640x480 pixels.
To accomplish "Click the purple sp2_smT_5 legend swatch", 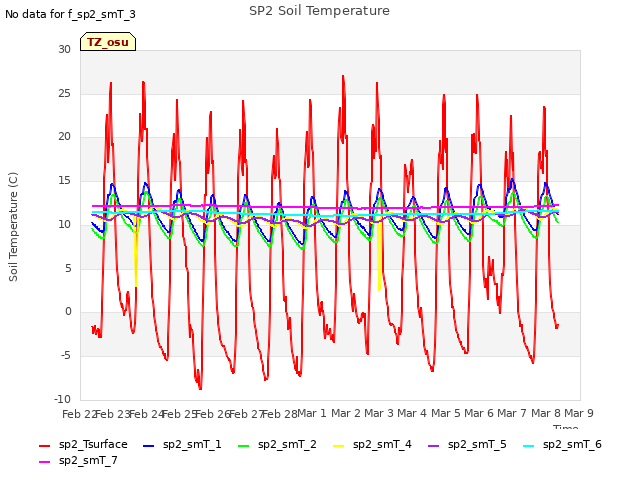I will point(433,446).
